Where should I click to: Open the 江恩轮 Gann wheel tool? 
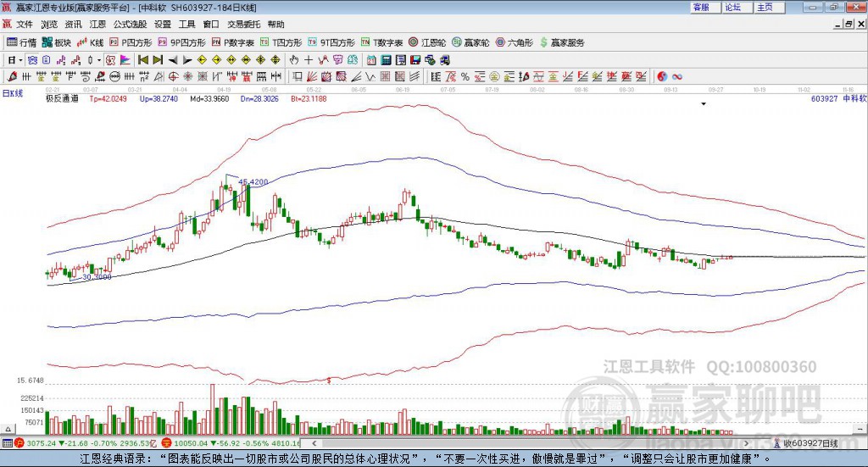tap(427, 42)
